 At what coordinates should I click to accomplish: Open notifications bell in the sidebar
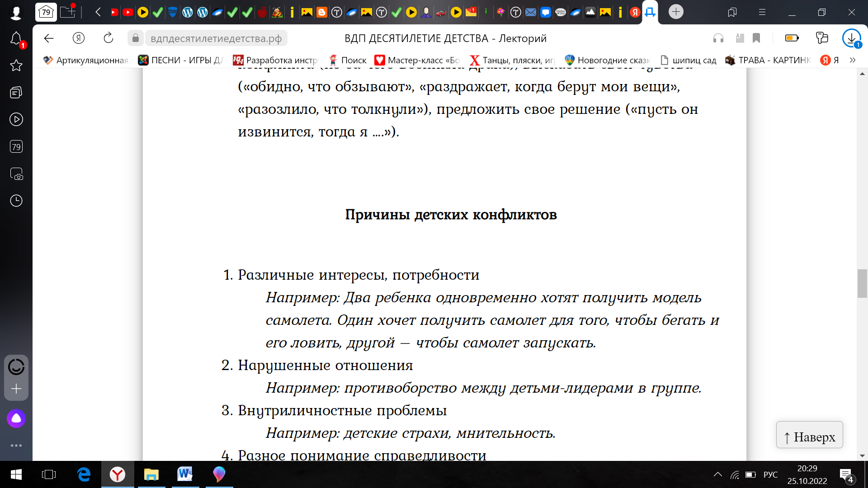click(x=16, y=39)
